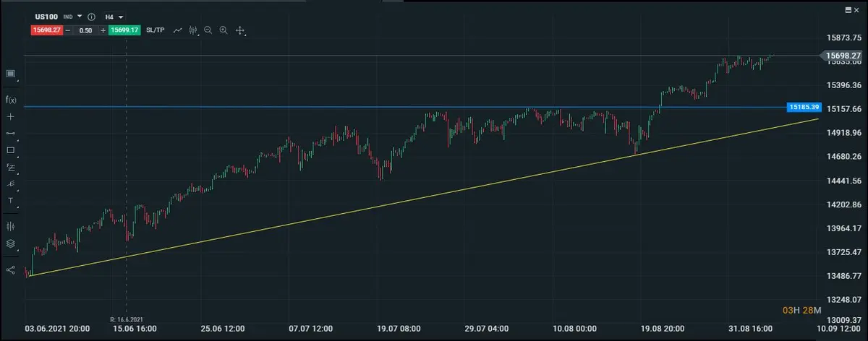Select the pitchfork fan tool

(x=11, y=184)
